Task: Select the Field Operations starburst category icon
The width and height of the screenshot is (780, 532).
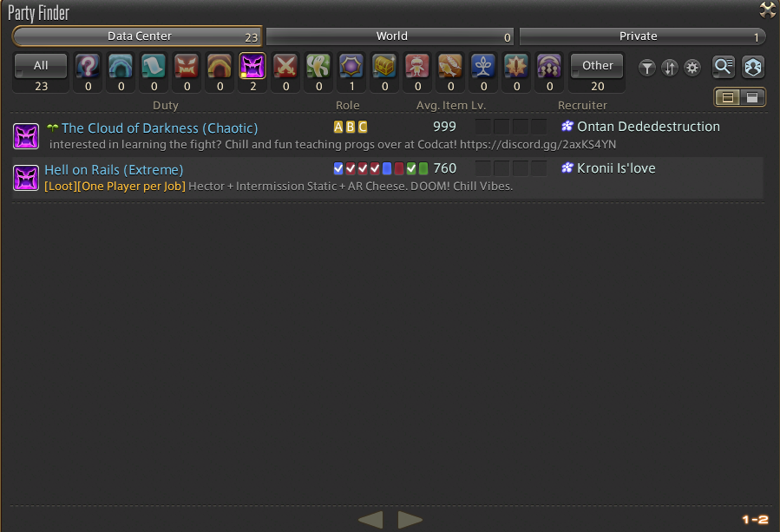Action: click(x=516, y=66)
